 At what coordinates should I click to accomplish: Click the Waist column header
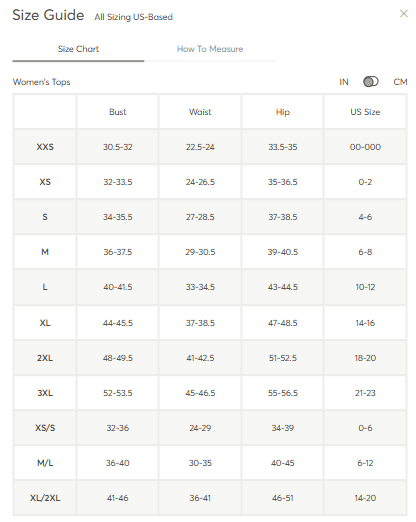click(x=200, y=112)
